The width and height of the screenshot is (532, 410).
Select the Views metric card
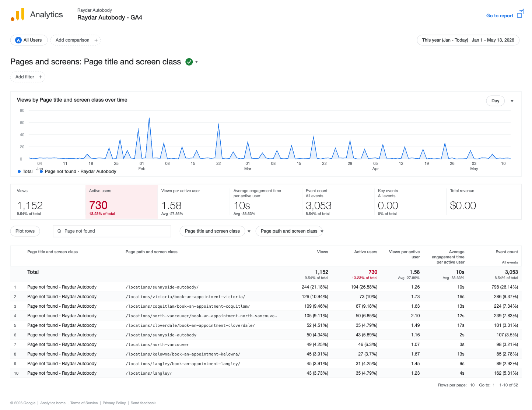pos(48,202)
